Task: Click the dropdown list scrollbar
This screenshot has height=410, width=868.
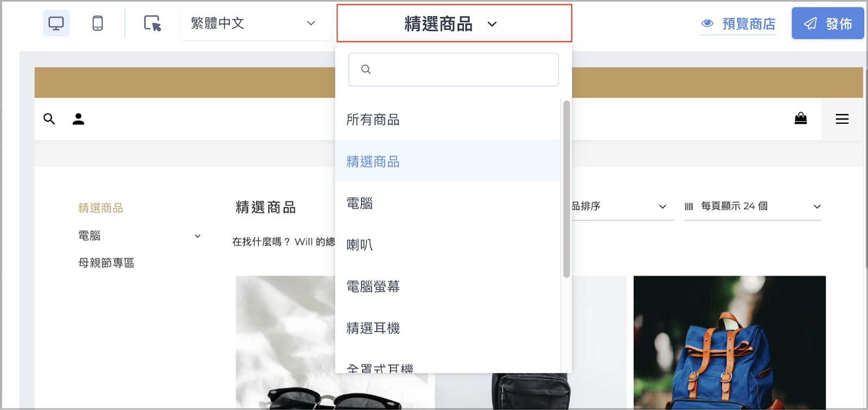Action: click(x=566, y=189)
